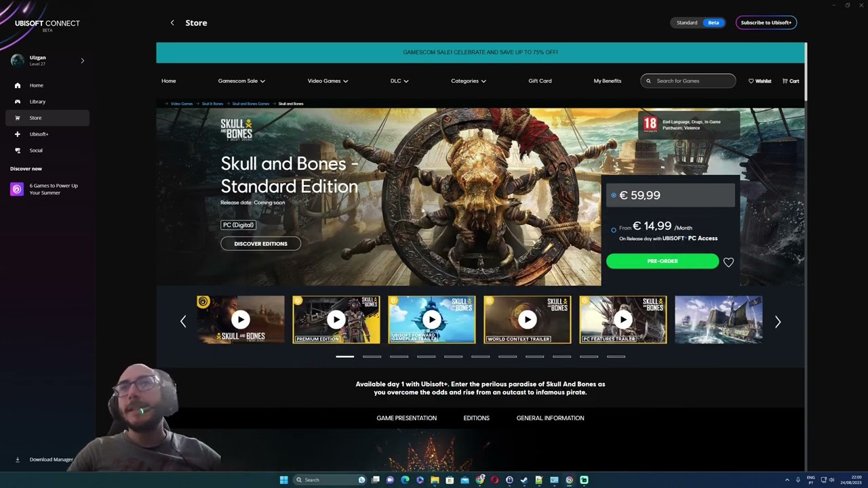868x488 pixels.
Task: Click Discover Editions button
Action: pos(260,243)
